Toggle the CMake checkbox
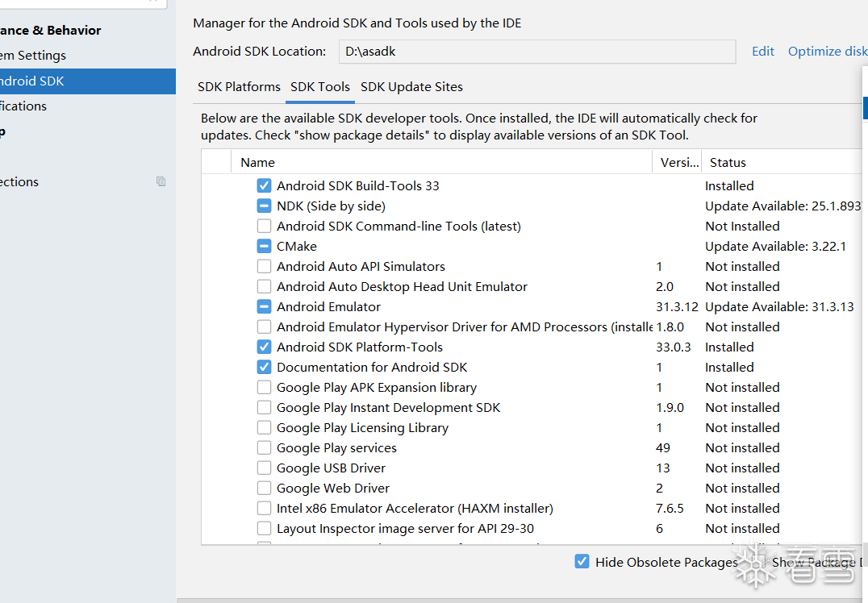 pyautogui.click(x=264, y=246)
